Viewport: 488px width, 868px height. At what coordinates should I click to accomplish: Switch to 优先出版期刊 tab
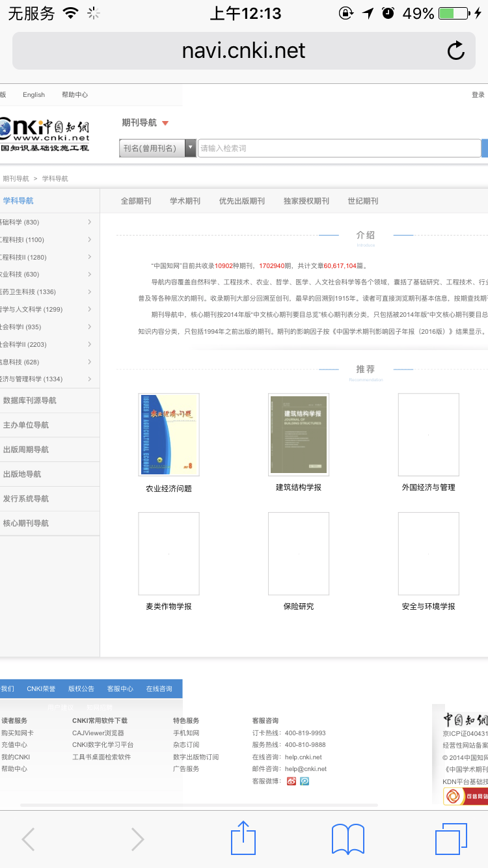(x=242, y=201)
